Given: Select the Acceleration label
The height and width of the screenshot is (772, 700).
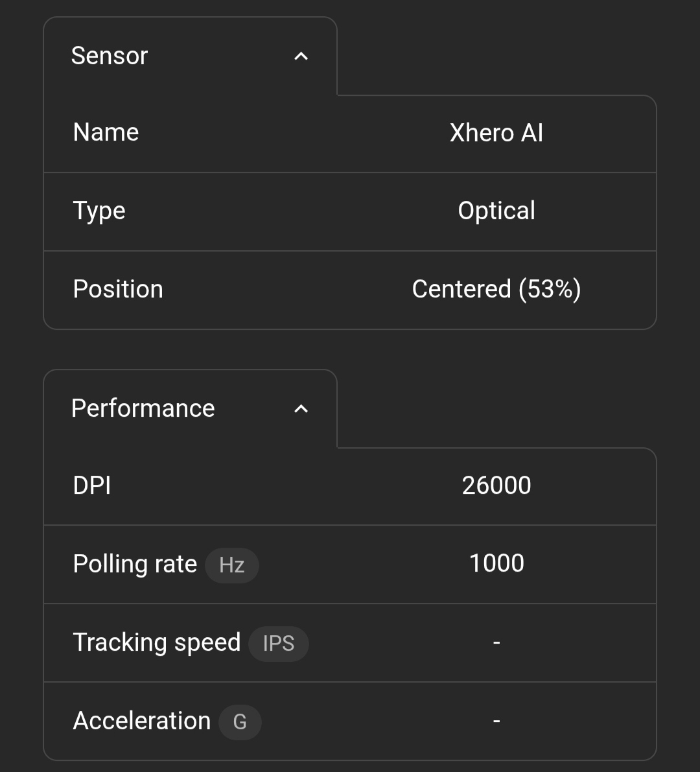Looking at the screenshot, I should click(142, 721).
